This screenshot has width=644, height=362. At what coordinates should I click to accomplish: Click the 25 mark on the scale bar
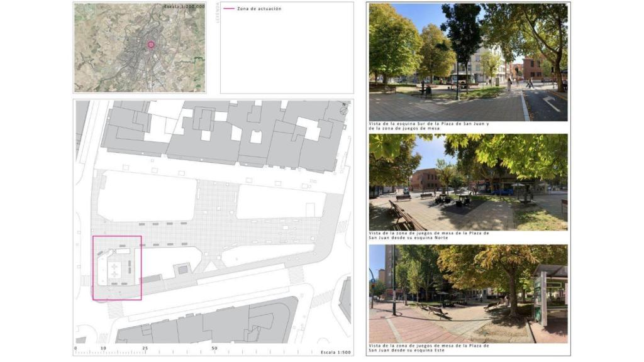click(x=145, y=348)
